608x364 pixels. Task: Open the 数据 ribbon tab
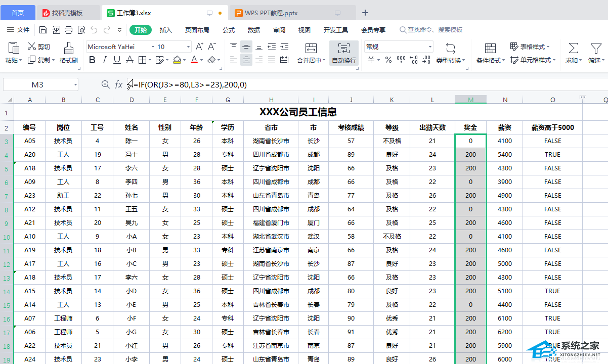(254, 30)
